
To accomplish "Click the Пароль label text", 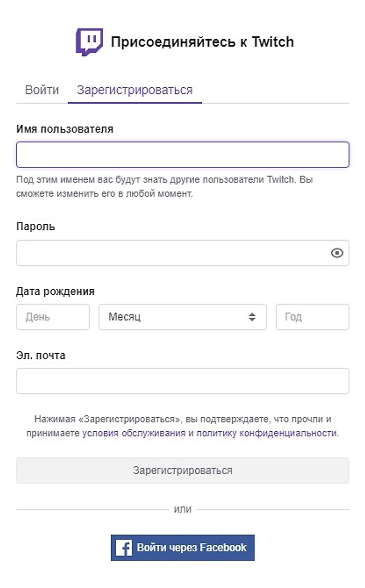I will point(35,226).
